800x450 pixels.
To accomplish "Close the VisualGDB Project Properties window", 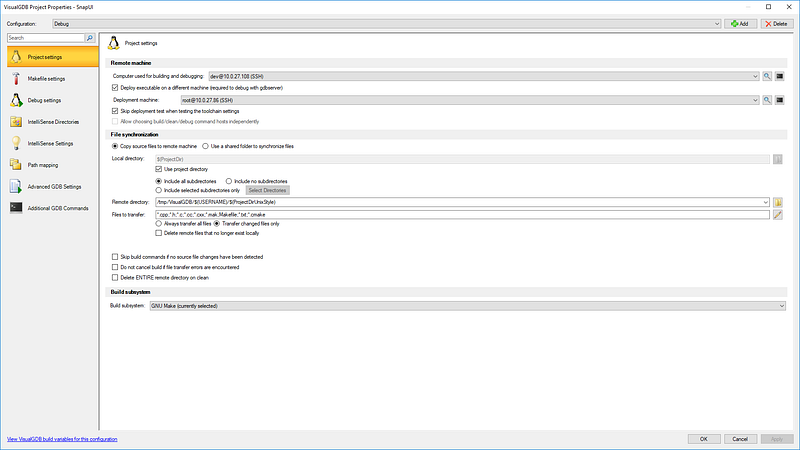I will coord(789,7).
